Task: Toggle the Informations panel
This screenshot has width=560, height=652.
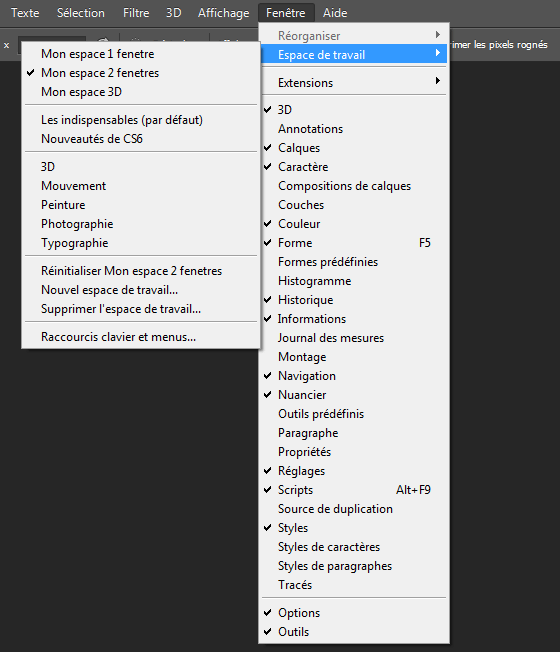Action: 354,319
